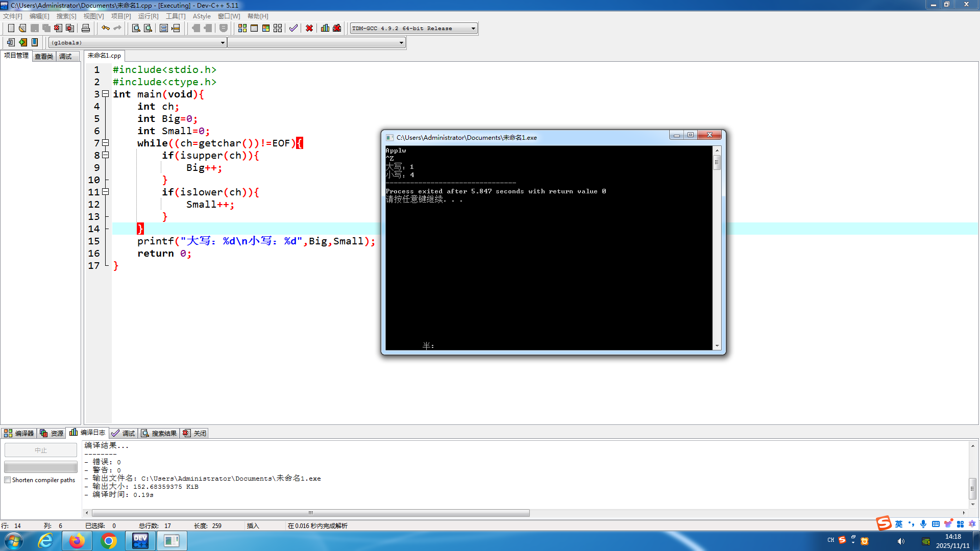Screen dimensions: 980x551
Task: Open the 运行[R] menu
Action: click(148, 16)
